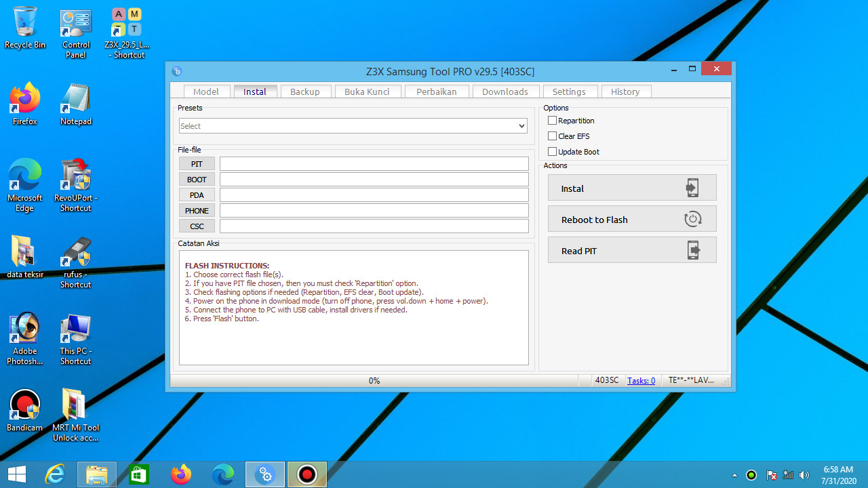Select the This PC shortcut icon

click(x=76, y=339)
